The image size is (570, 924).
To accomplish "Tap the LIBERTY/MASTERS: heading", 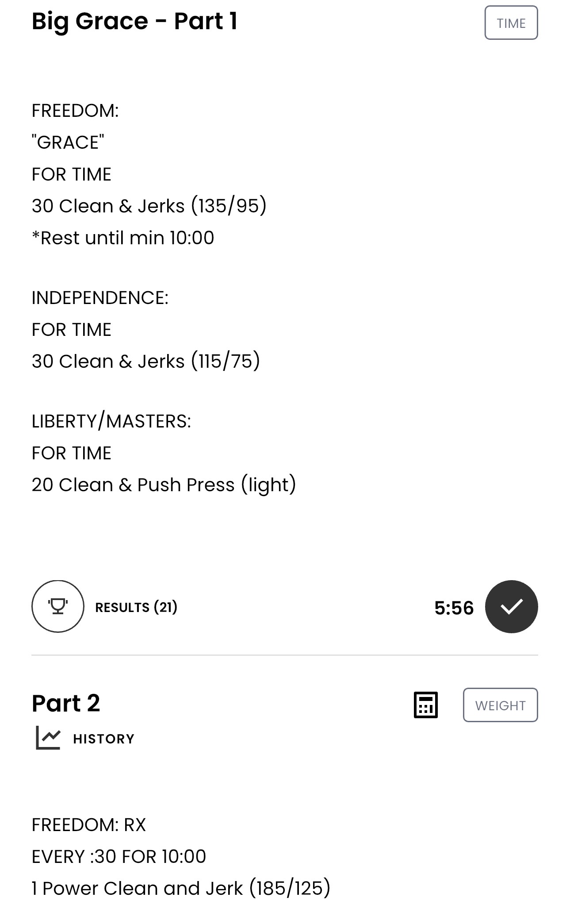I will pos(111,421).
